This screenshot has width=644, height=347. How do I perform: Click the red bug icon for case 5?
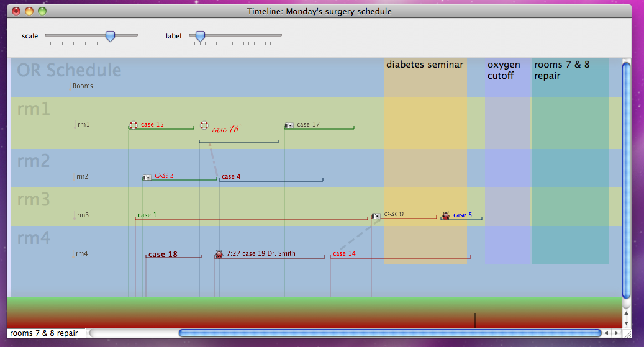[445, 215]
